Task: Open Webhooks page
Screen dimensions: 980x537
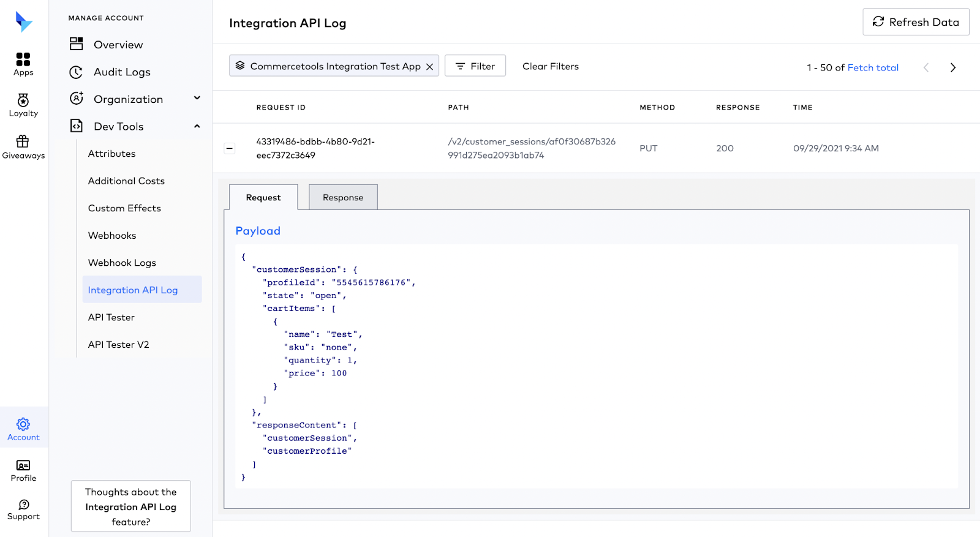Action: click(112, 235)
